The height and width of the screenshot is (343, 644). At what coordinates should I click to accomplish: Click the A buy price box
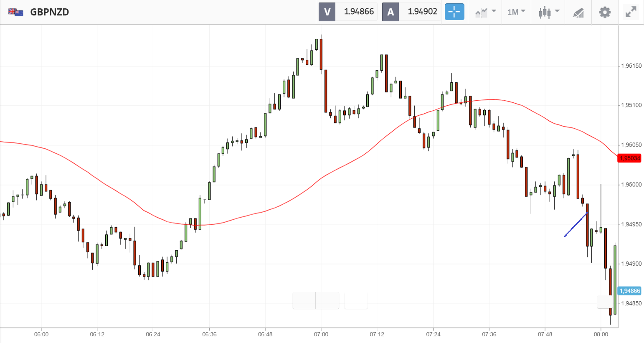click(x=412, y=12)
